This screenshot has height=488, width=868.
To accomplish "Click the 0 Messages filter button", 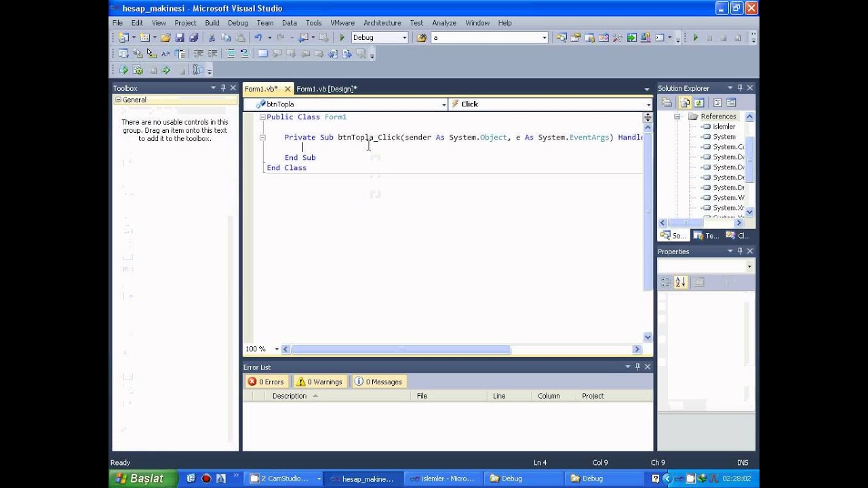I will (378, 382).
